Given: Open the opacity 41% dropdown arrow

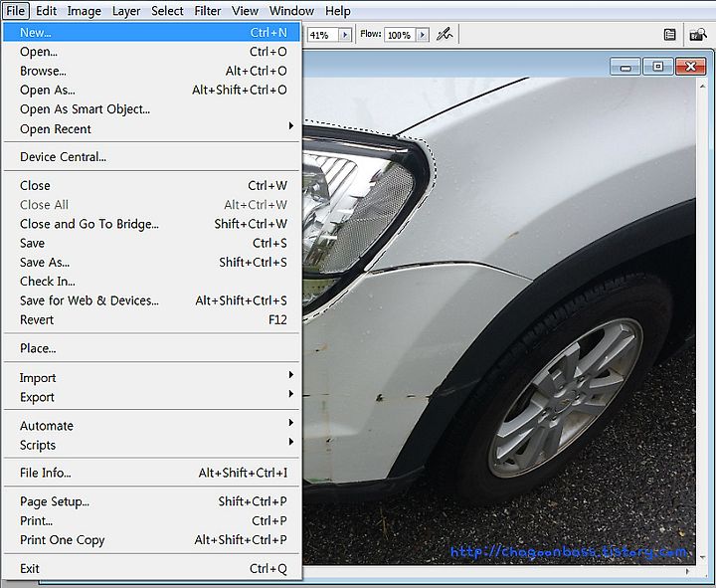Looking at the screenshot, I should click(x=345, y=35).
